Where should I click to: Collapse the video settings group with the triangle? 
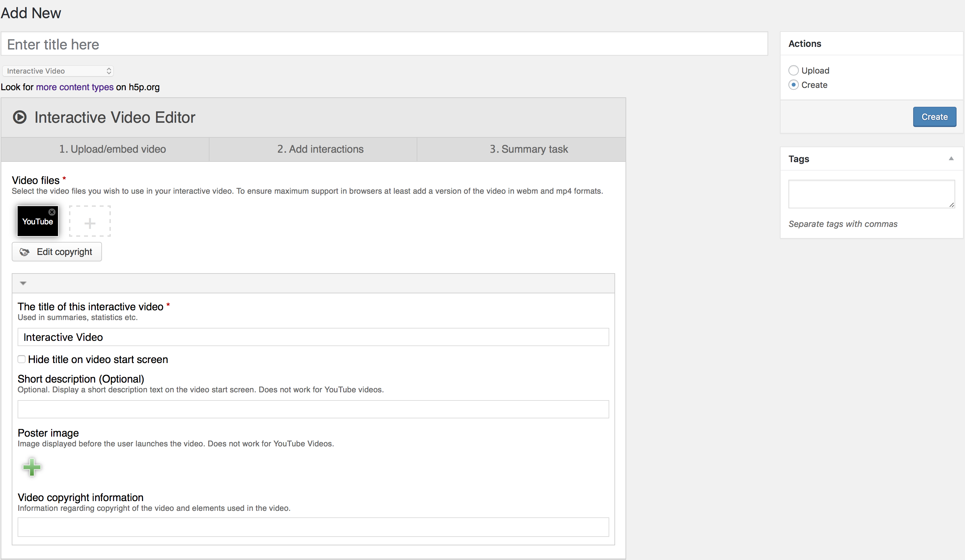click(23, 283)
